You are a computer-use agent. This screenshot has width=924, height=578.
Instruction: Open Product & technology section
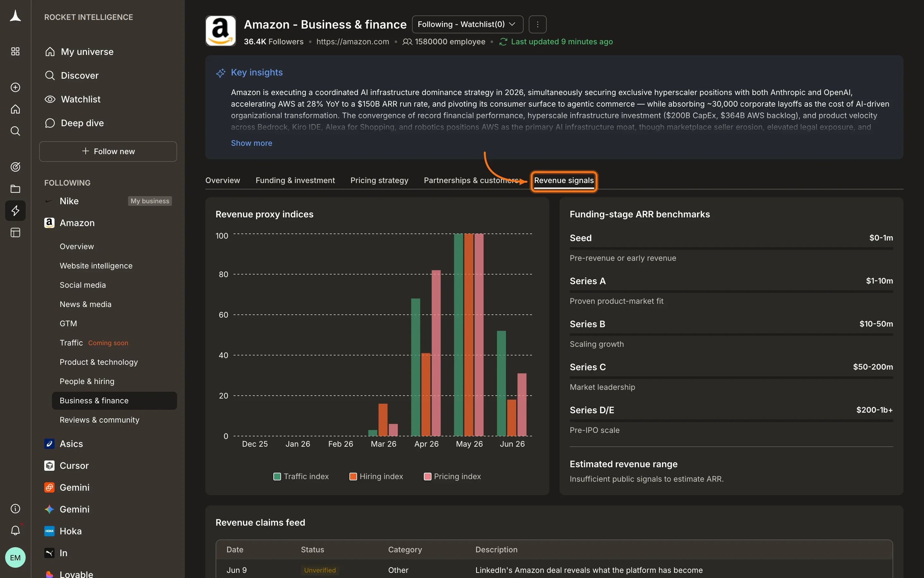(98, 363)
